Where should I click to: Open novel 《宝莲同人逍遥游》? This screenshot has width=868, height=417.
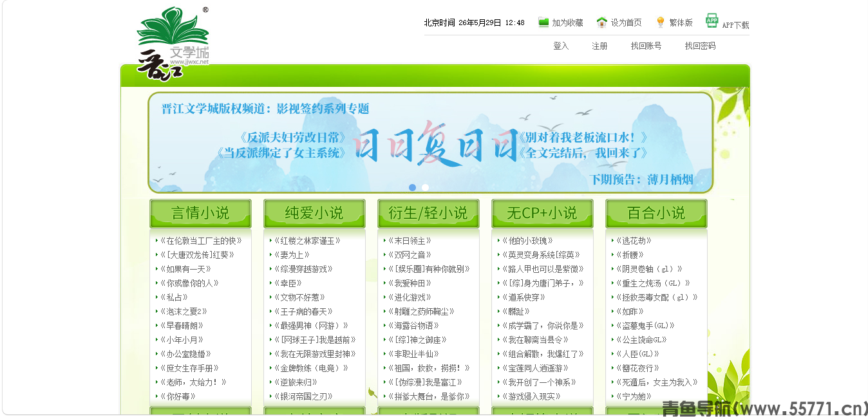(x=536, y=368)
